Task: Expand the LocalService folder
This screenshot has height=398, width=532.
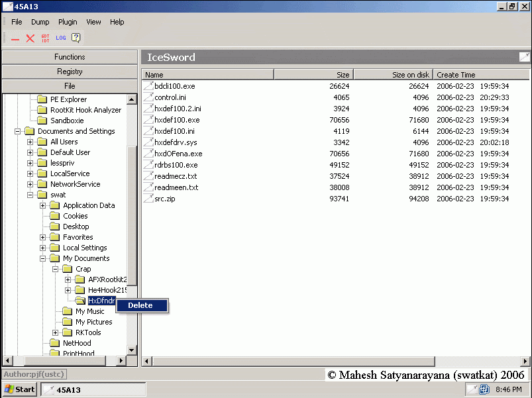Action: point(30,174)
